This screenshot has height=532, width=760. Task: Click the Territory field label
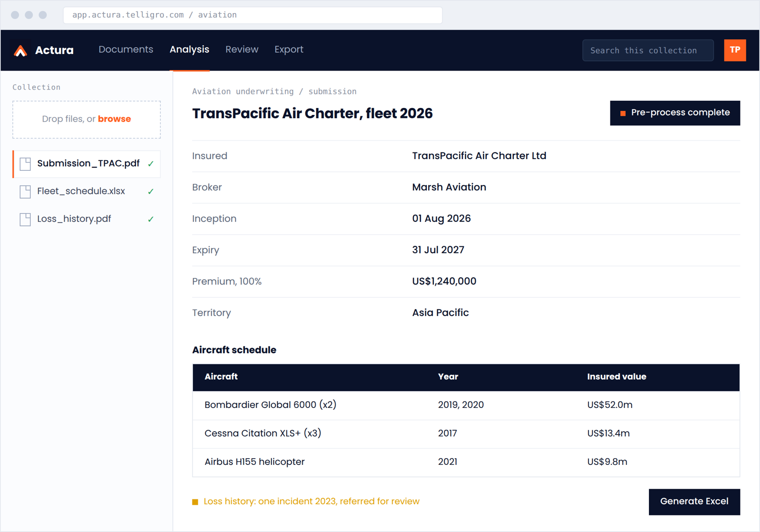pyautogui.click(x=211, y=313)
